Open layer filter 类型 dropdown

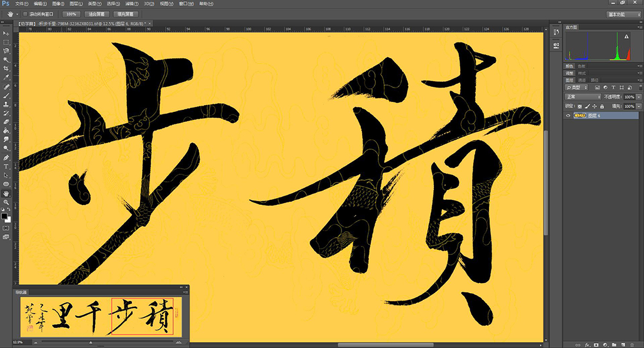[x=576, y=88]
